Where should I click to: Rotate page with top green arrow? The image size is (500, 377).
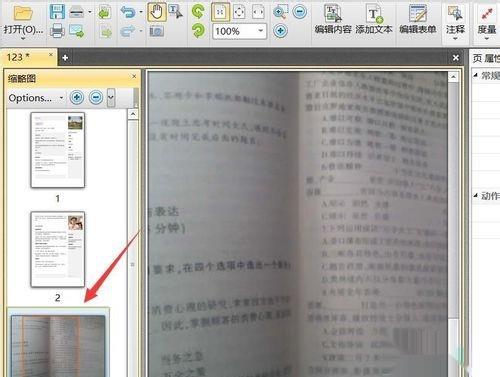pos(198,11)
